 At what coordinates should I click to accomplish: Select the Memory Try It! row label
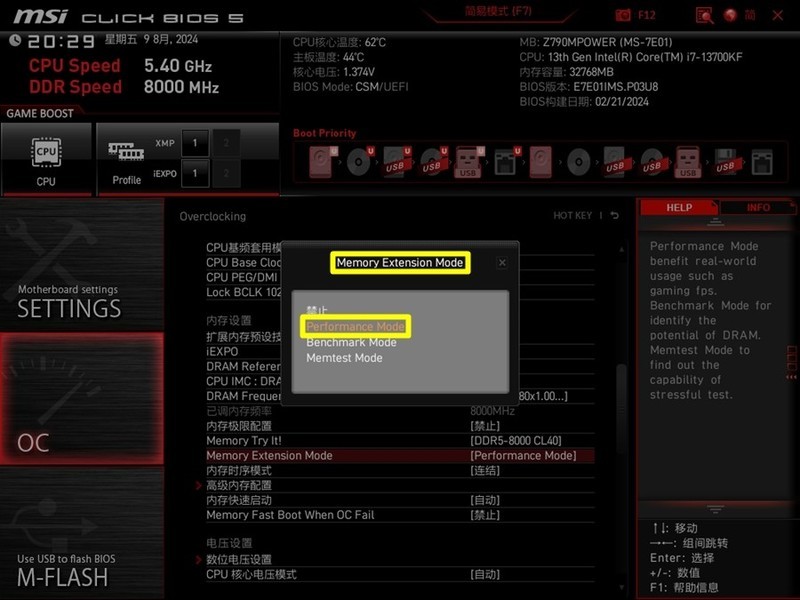pyautogui.click(x=244, y=441)
